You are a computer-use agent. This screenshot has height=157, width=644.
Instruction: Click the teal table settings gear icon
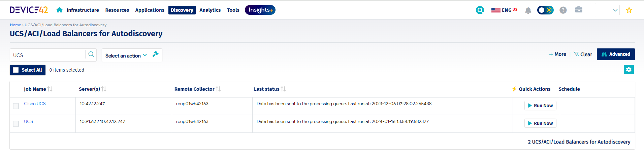pyautogui.click(x=629, y=70)
